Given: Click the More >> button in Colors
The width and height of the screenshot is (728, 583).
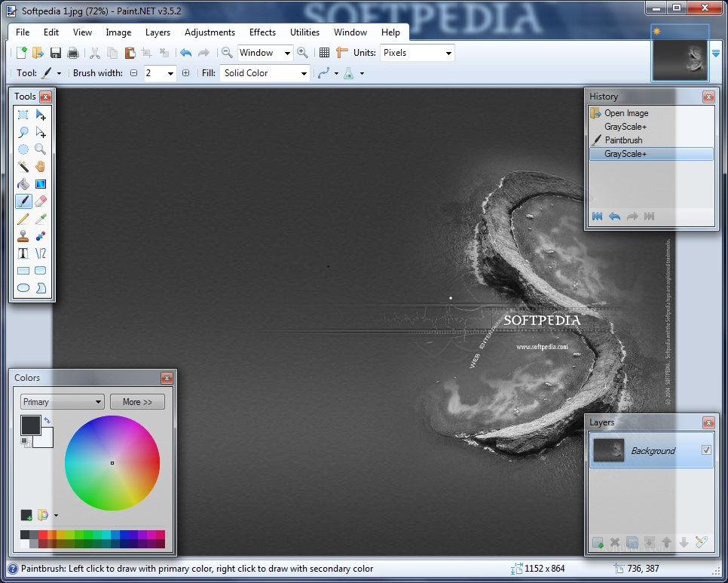Looking at the screenshot, I should (137, 402).
